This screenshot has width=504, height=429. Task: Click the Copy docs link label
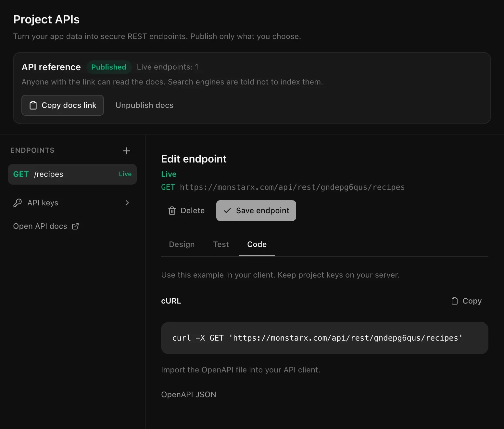(x=69, y=105)
